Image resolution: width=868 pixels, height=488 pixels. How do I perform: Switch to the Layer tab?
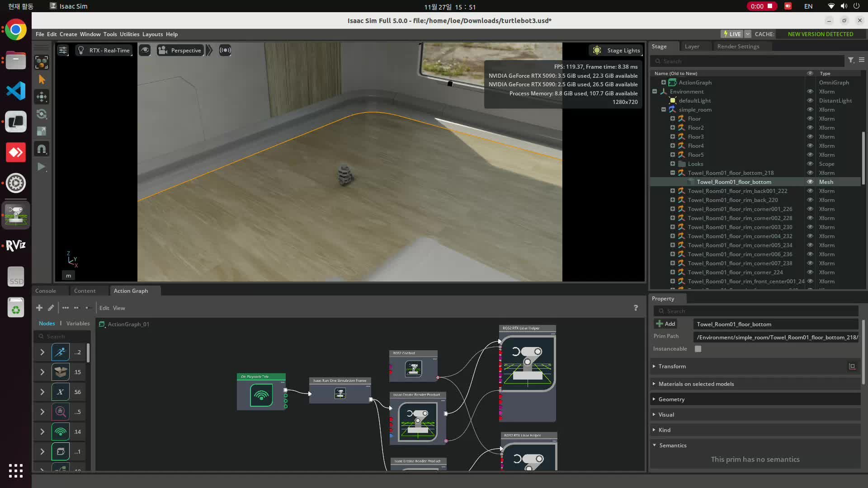692,47
